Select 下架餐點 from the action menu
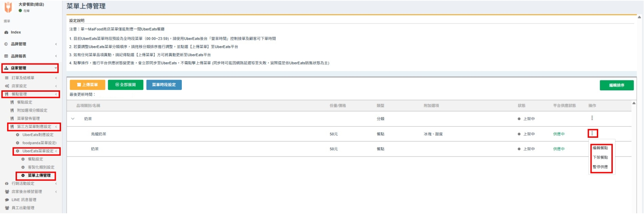The image size is (644, 215). coord(600,157)
